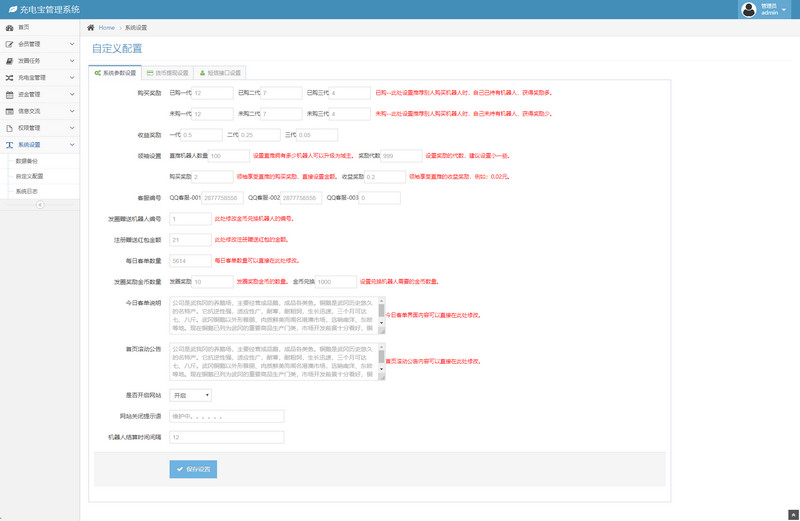Expand the 资金管理 menu chevron
Image resolution: width=800 pixels, height=521 pixels.
pos(72,94)
